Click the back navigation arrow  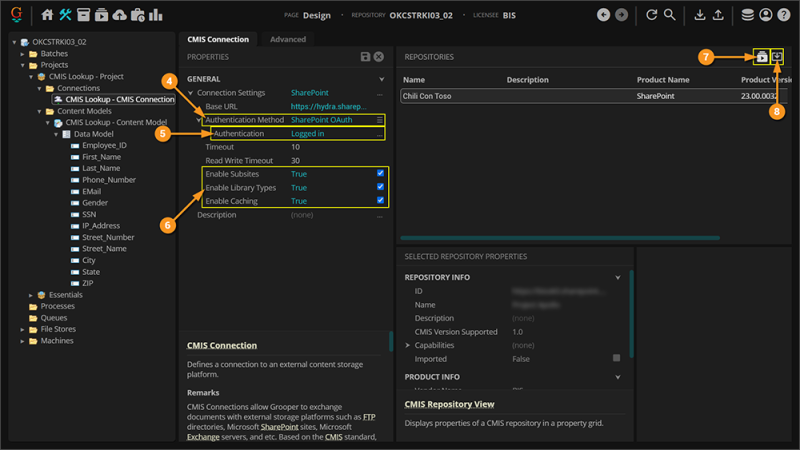tap(603, 15)
